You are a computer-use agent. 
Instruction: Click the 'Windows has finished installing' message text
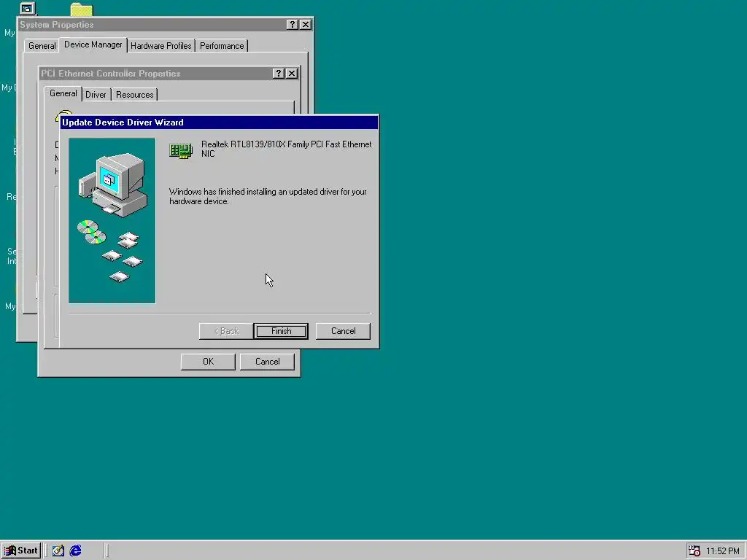(268, 196)
